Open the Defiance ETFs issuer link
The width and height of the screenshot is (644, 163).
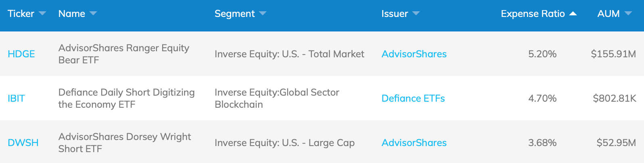[413, 98]
